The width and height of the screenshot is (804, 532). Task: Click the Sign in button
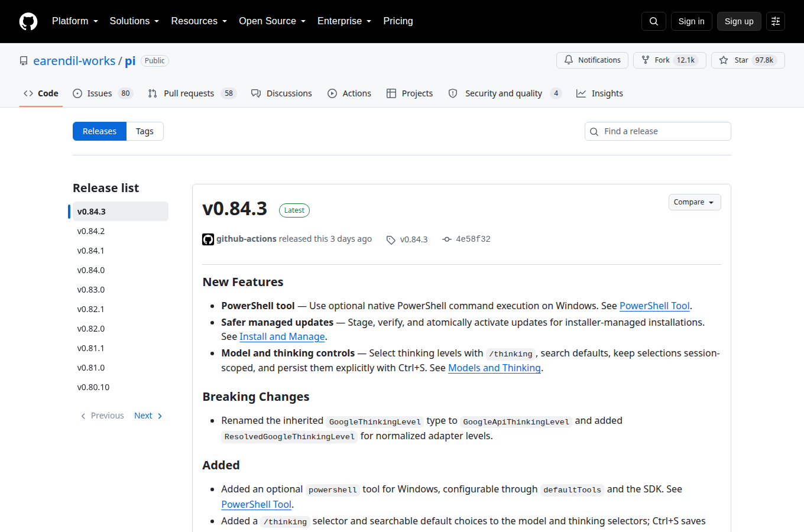[691, 21]
